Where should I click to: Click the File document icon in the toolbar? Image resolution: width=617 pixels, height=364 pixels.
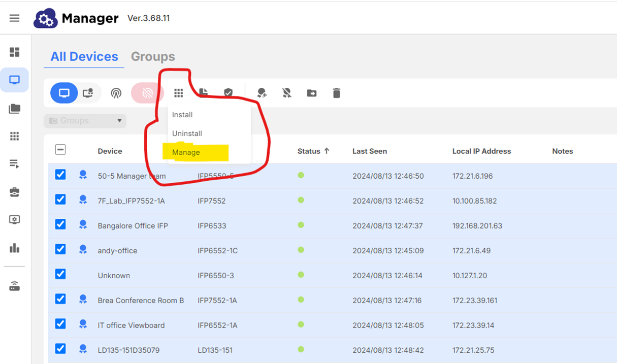[203, 93]
